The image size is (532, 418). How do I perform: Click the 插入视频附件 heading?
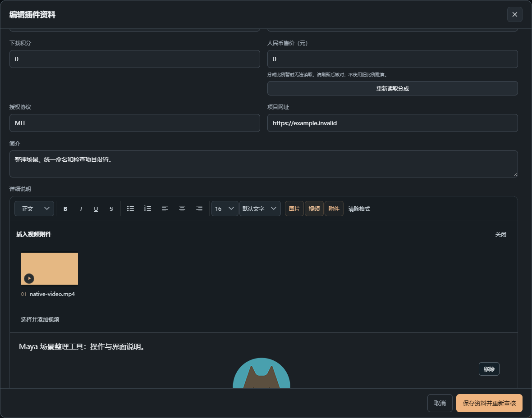click(34, 235)
